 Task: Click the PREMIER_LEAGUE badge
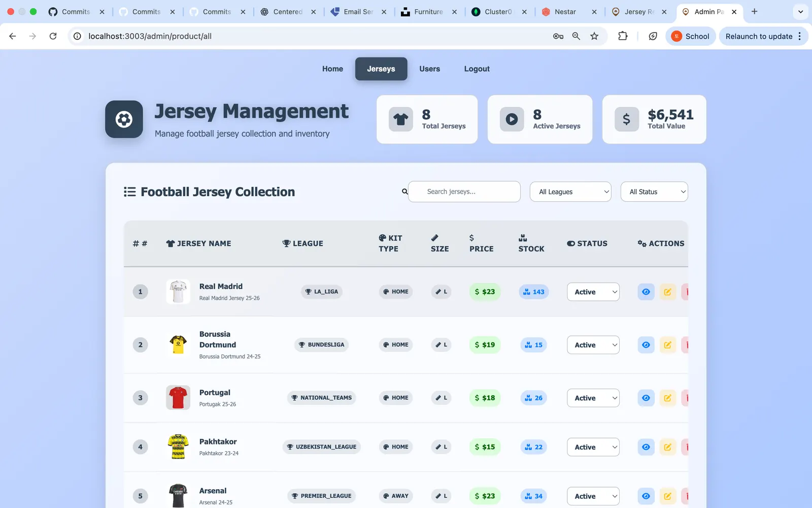321,496
